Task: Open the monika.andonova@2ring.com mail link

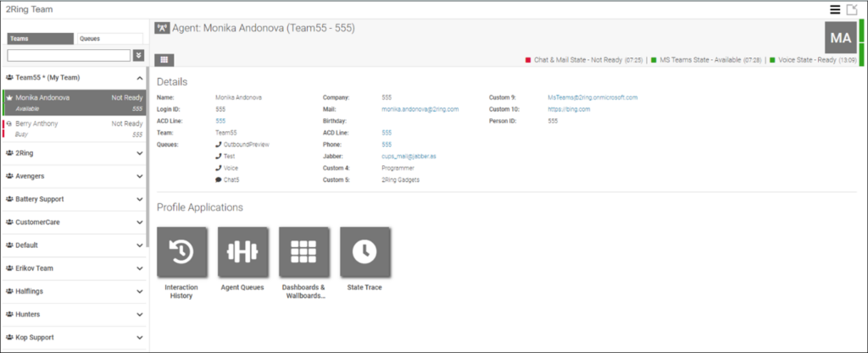Action: coord(420,109)
